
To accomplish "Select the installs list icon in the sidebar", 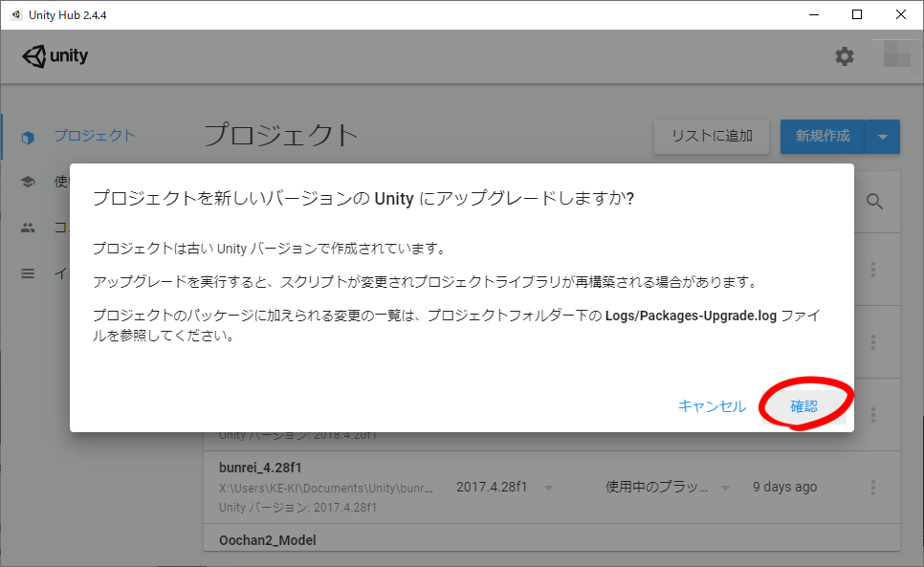I will tap(28, 273).
